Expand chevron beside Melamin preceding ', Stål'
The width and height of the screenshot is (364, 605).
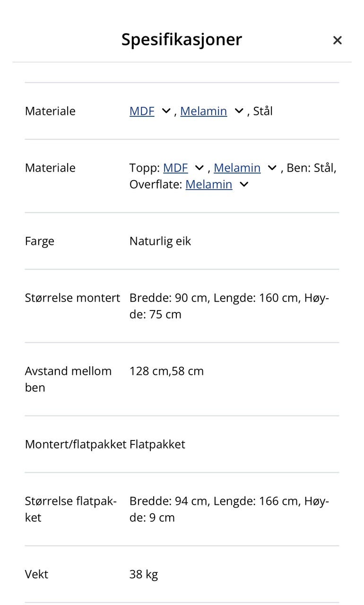click(x=239, y=111)
